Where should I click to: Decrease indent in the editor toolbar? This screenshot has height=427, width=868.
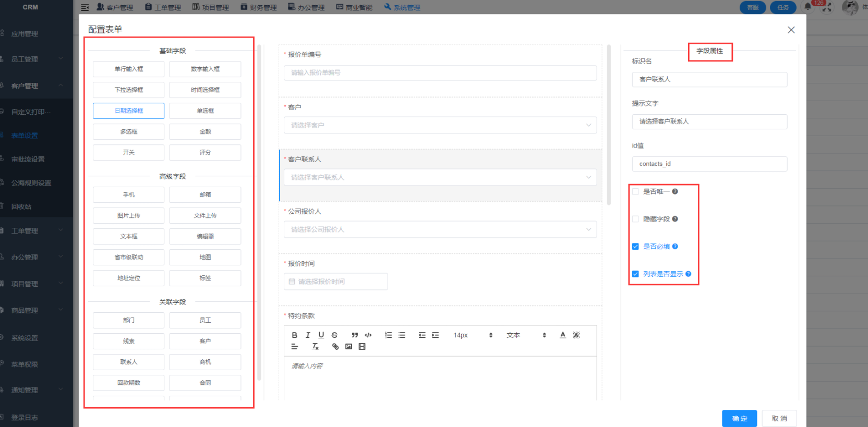(422, 335)
